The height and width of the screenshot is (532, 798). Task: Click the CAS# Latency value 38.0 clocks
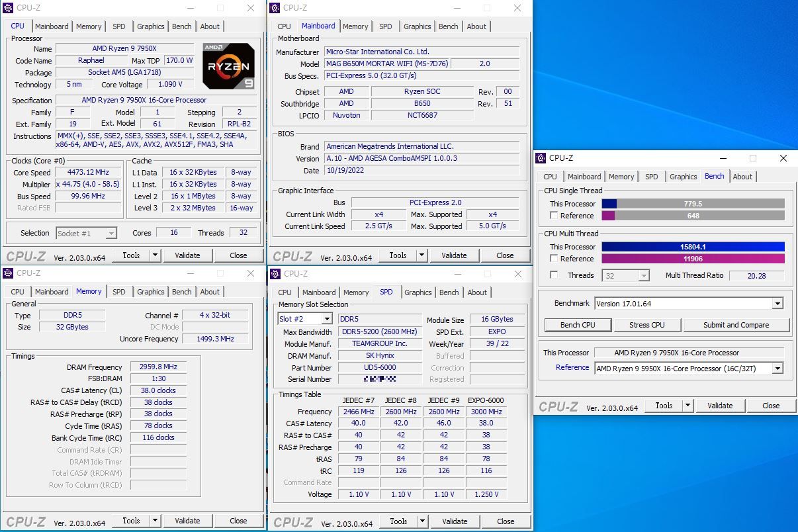click(x=158, y=390)
